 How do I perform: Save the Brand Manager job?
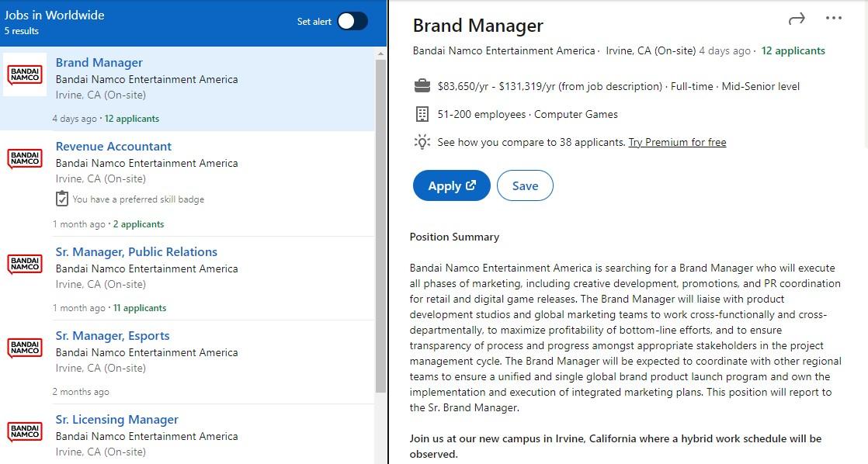tap(525, 186)
